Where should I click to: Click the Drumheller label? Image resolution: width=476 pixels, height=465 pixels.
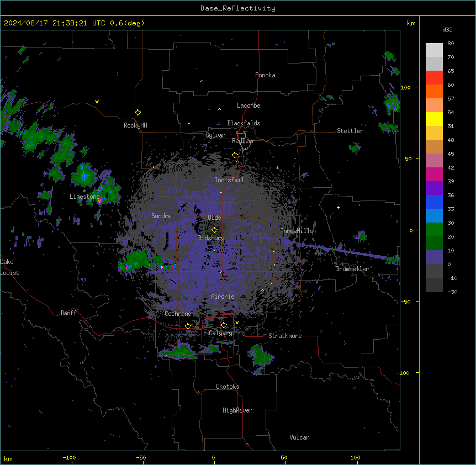(x=352, y=269)
